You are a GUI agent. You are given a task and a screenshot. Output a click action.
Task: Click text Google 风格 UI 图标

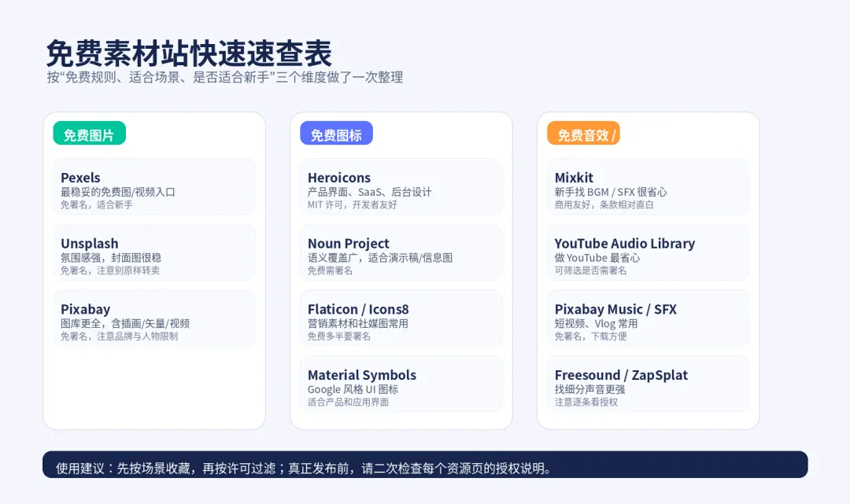(353, 389)
